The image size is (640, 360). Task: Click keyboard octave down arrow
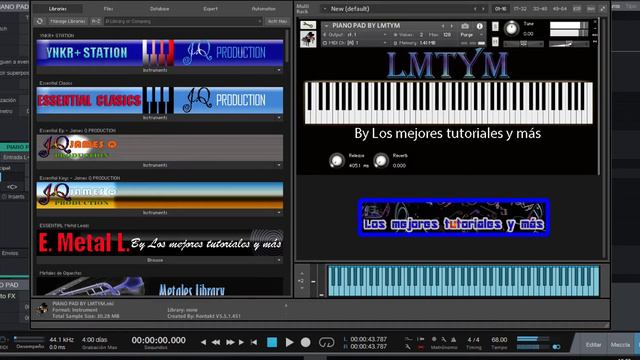coord(302,288)
